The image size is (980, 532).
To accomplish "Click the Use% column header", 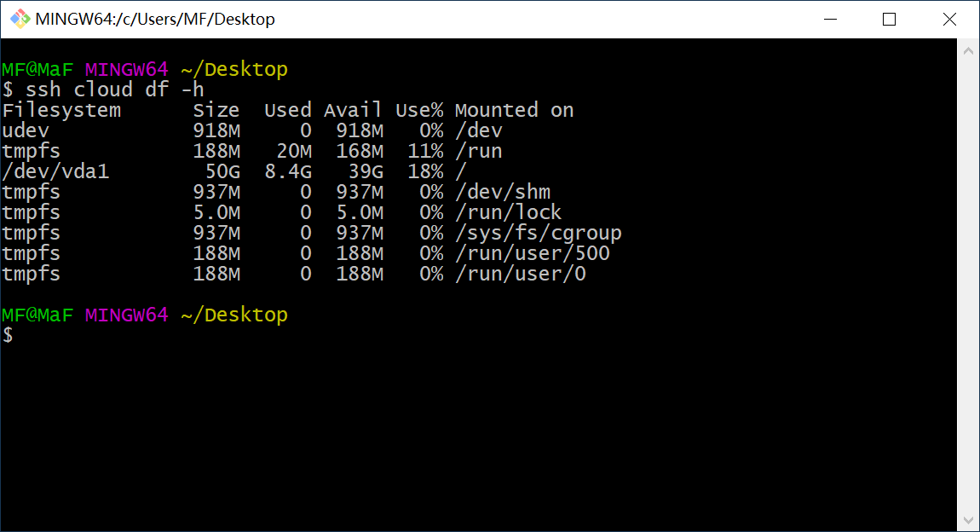I will pos(419,110).
